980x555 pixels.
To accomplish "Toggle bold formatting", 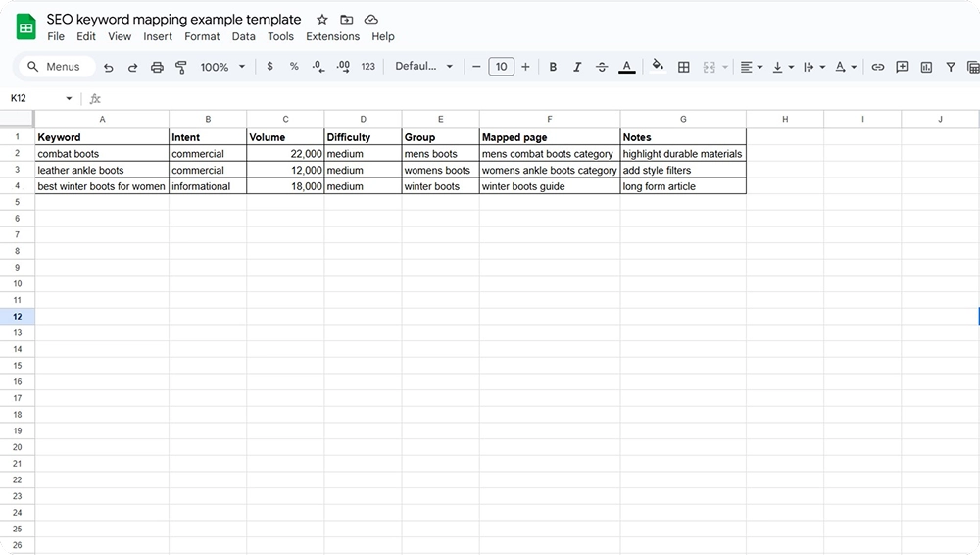I will click(x=553, y=67).
